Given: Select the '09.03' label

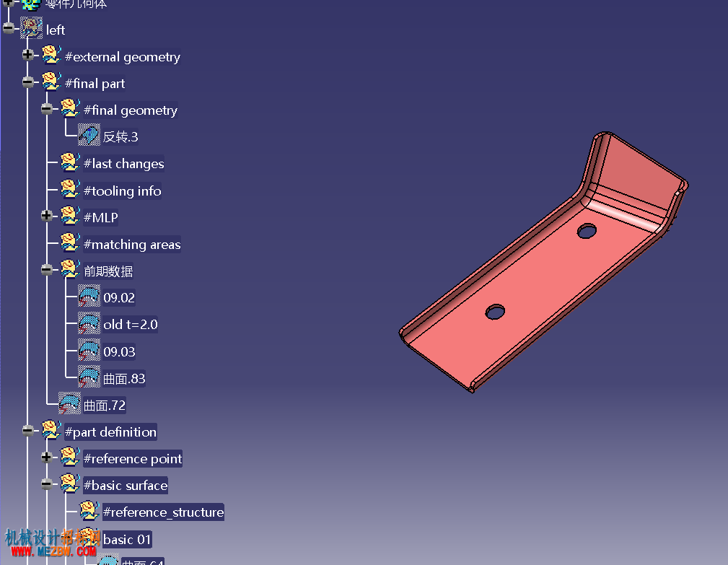Looking at the screenshot, I should pyautogui.click(x=119, y=352).
